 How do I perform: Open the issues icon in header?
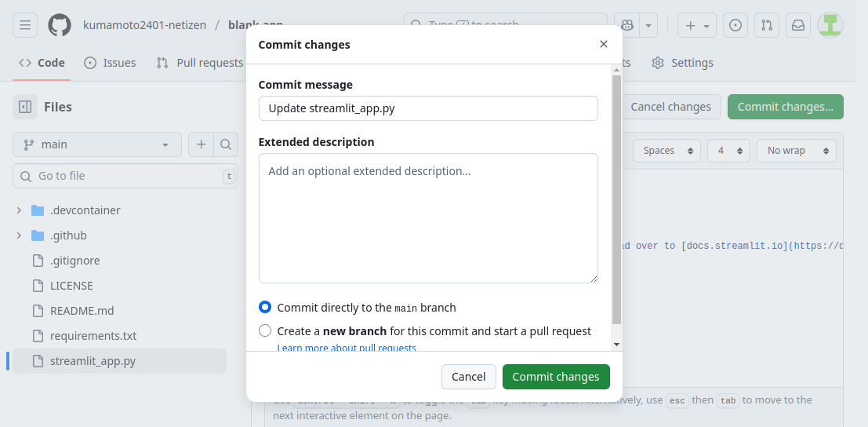(x=735, y=25)
